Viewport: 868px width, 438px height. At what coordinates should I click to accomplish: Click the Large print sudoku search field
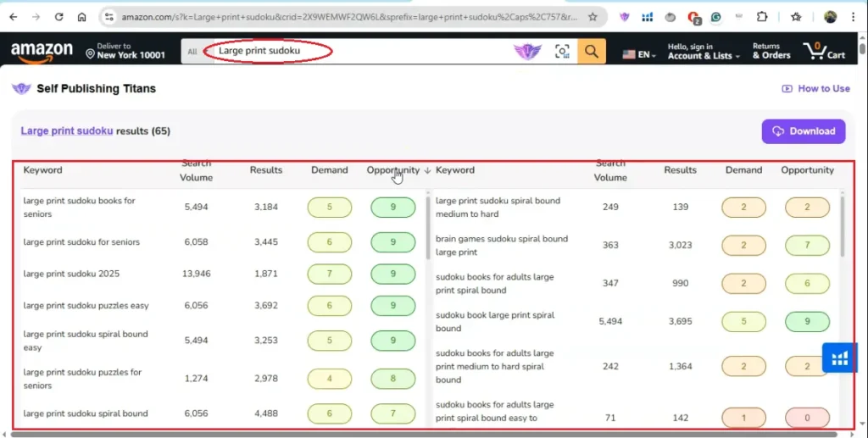[x=271, y=52]
